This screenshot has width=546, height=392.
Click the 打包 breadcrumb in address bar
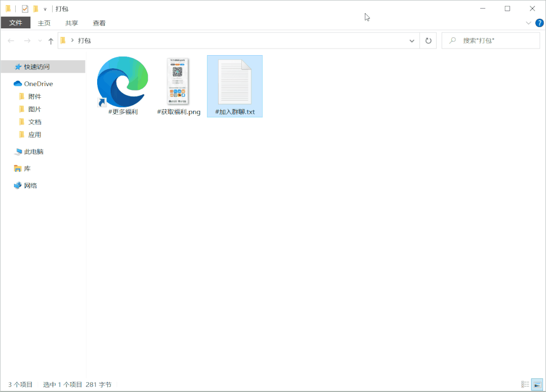tap(85, 41)
